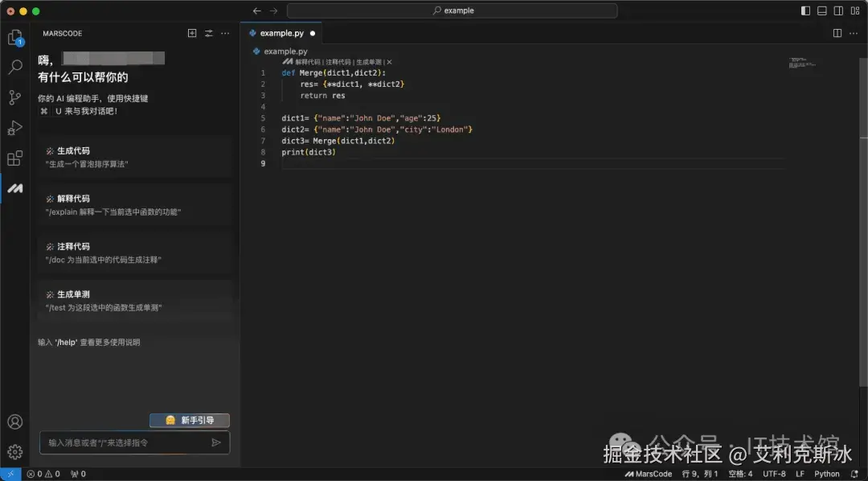Open Source Control view in activity bar
Screen dimensions: 868x481
coord(15,97)
